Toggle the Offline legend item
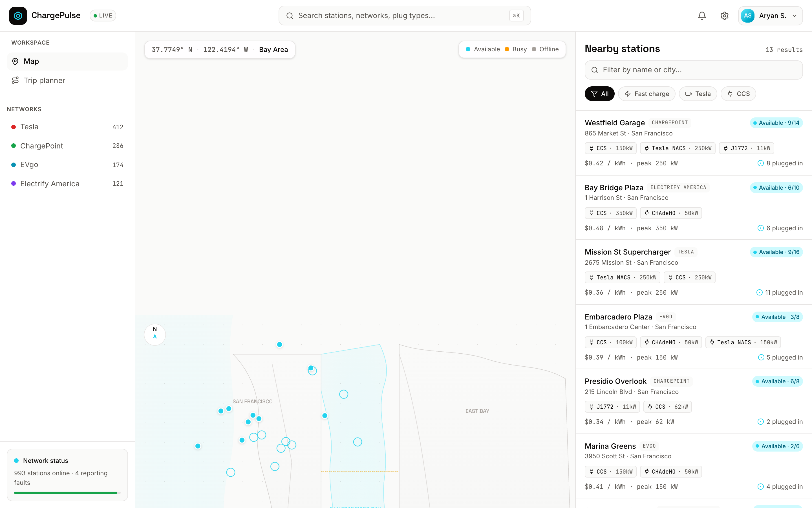Screen dimensions: 812x508 point(545,49)
